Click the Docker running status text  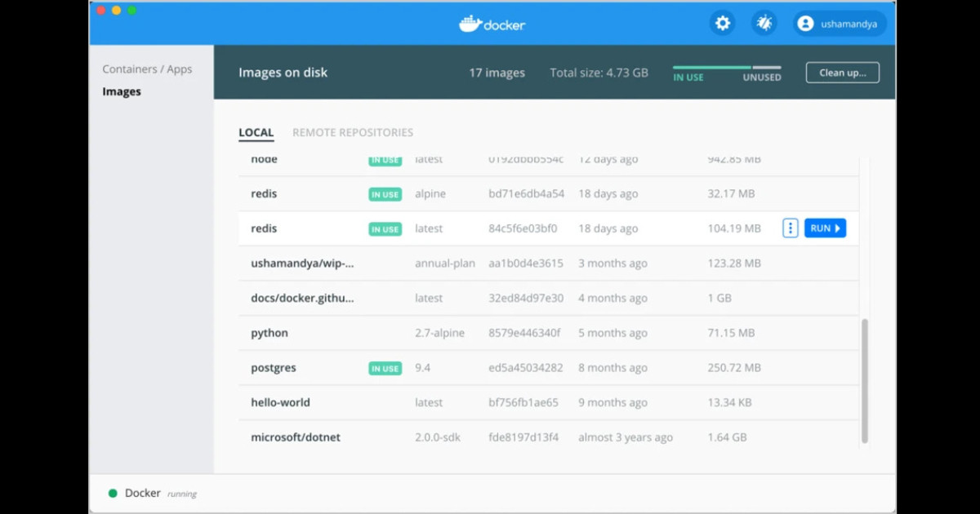[x=161, y=494]
